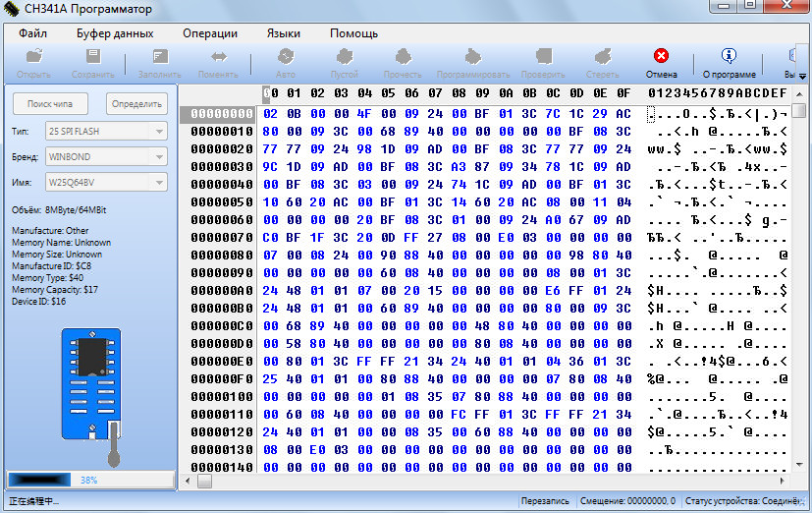
Task: Open the Языки menu
Action: point(284,33)
